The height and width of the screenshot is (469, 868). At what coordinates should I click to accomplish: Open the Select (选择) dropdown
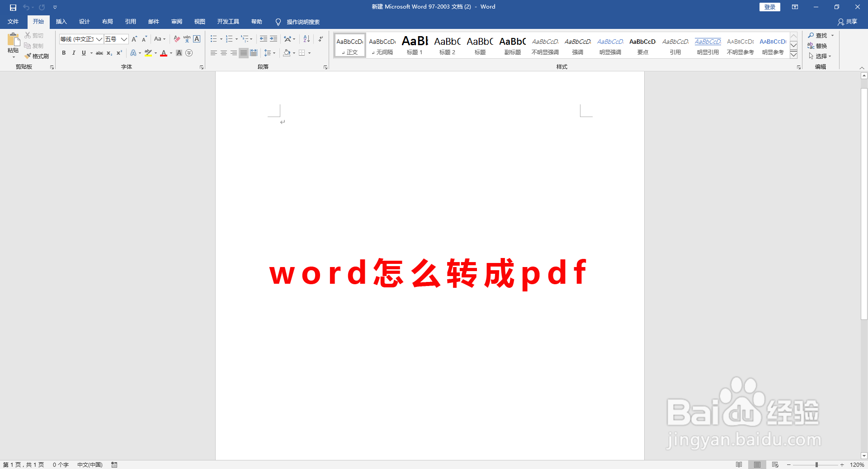tap(820, 56)
